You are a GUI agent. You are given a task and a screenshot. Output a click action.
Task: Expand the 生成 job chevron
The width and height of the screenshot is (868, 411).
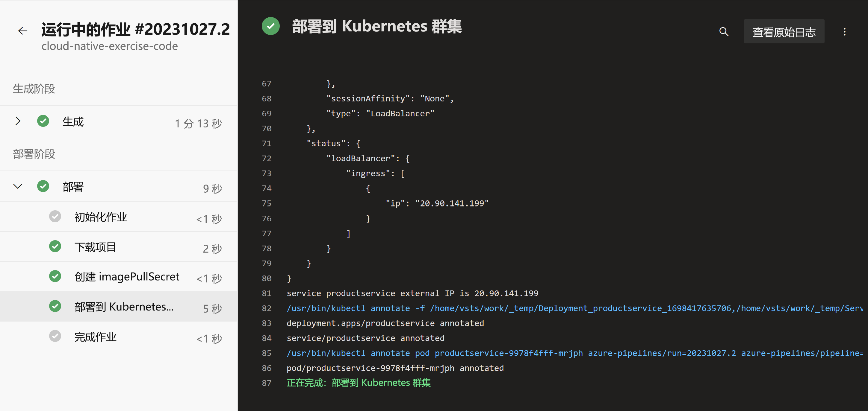click(18, 121)
